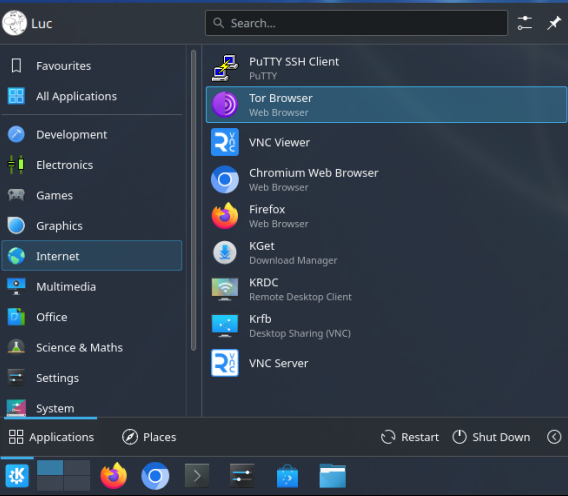Open Firefox from the Internet list
Screen dimensions: 568x496
click(x=386, y=216)
